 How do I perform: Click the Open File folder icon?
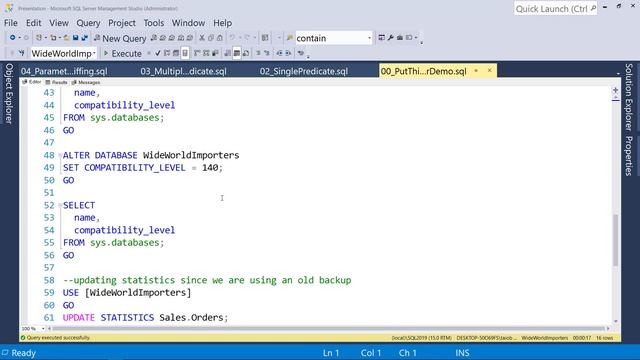click(x=66, y=38)
